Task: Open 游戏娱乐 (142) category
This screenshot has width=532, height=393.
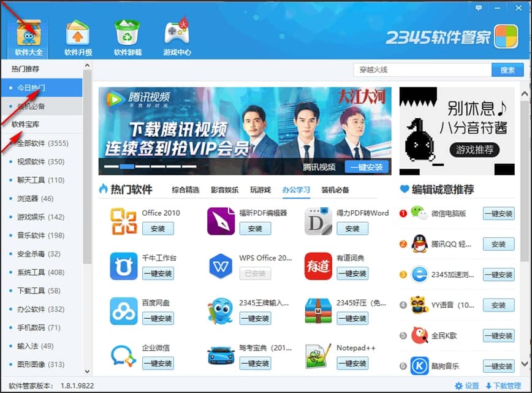Action: point(42,217)
